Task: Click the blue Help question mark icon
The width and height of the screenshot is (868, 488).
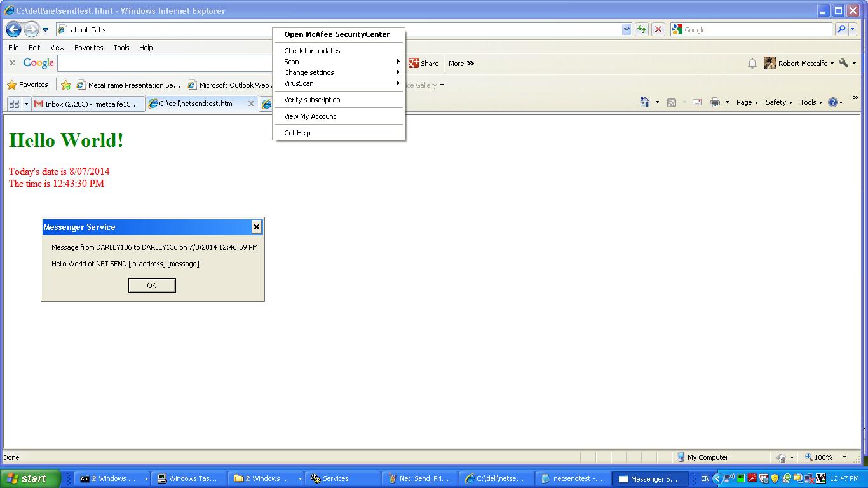Action: pyautogui.click(x=833, y=102)
